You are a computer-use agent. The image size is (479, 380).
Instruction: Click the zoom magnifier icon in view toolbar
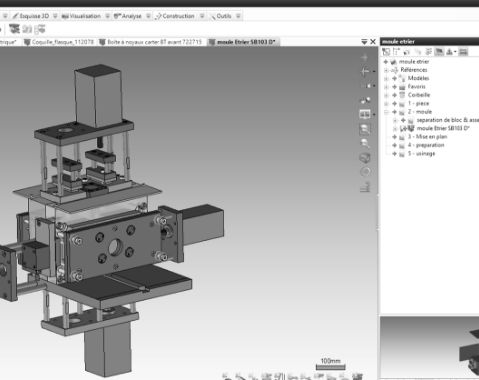coord(365,143)
